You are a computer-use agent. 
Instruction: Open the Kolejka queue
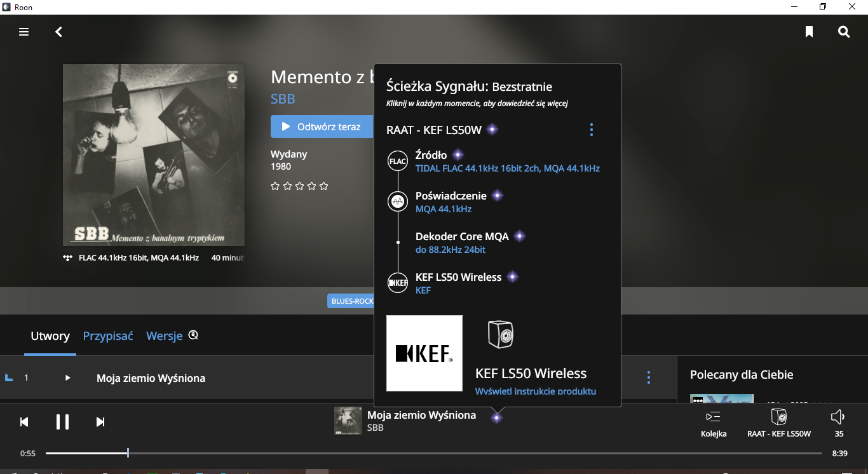click(x=714, y=423)
